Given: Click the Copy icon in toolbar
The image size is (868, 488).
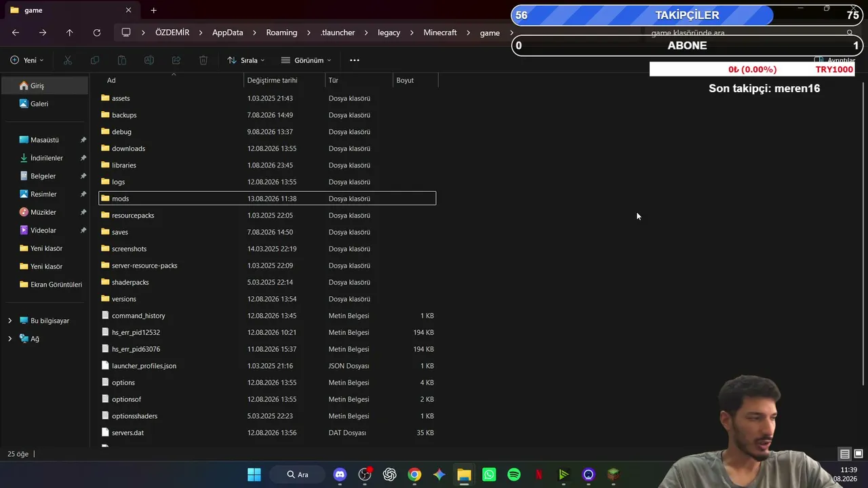Looking at the screenshot, I should click(x=95, y=60).
